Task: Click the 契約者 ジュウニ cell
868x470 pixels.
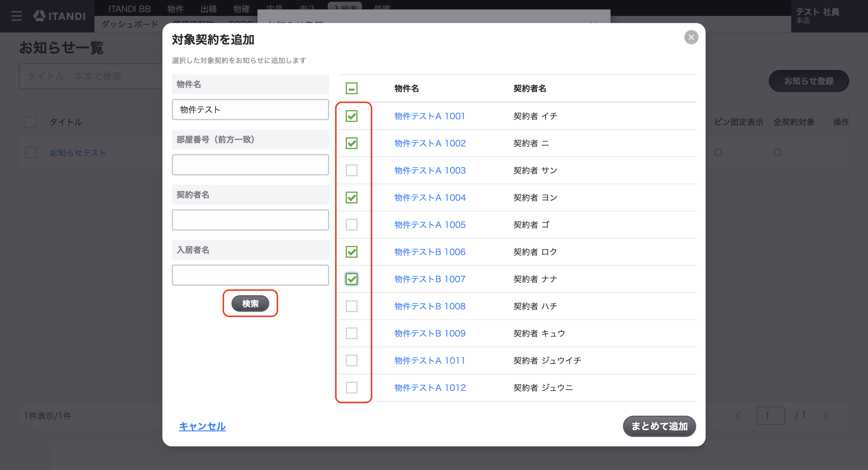Action: click(x=543, y=387)
